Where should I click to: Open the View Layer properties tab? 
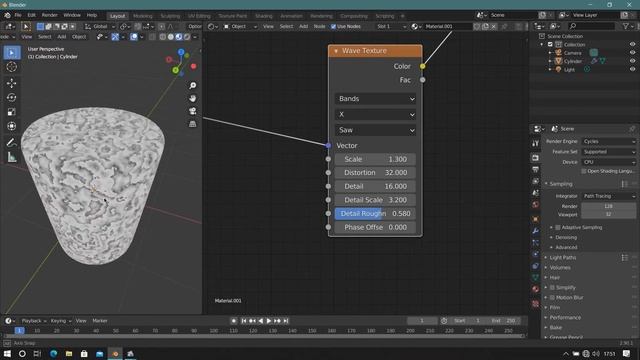coord(536,181)
